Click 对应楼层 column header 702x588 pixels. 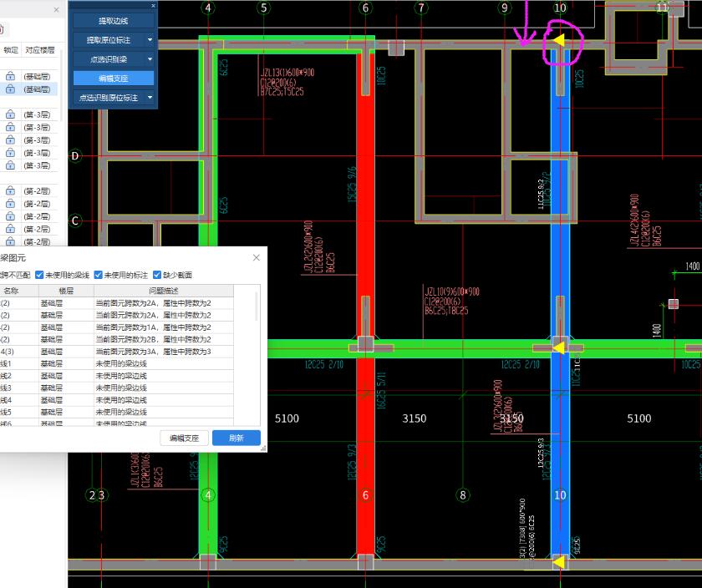(x=40, y=49)
